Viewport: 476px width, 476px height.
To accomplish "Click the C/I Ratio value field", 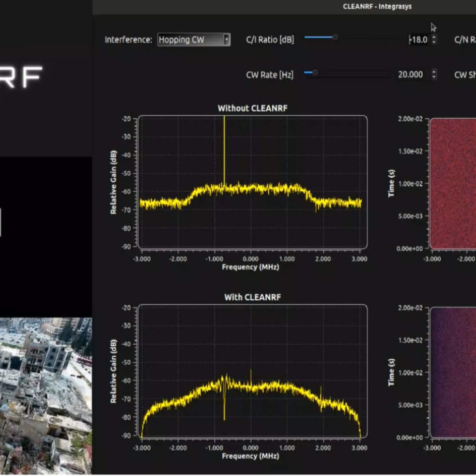I will 419,40.
